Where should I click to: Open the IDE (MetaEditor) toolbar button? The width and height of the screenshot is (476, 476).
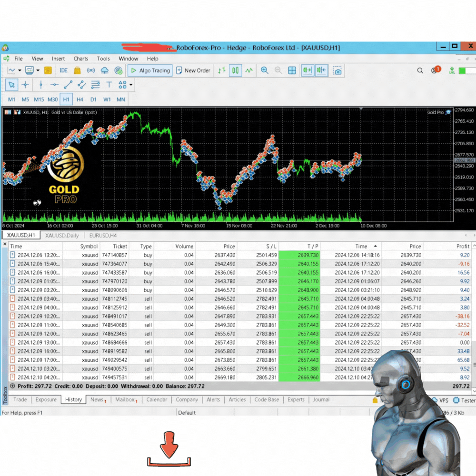(63, 70)
